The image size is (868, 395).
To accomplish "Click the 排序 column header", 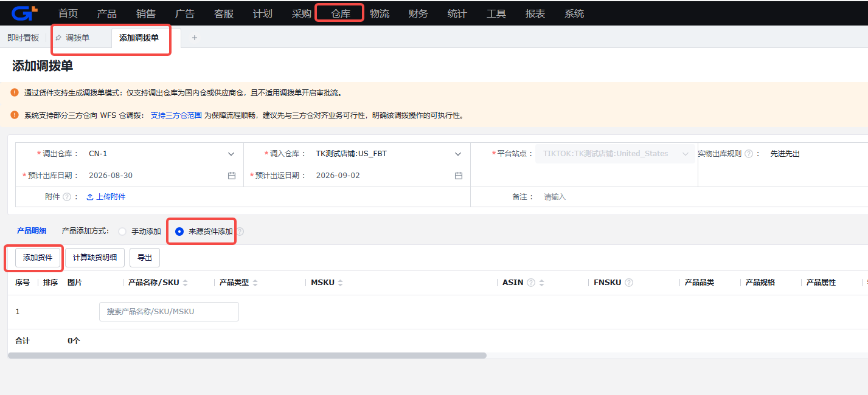I will [x=50, y=283].
